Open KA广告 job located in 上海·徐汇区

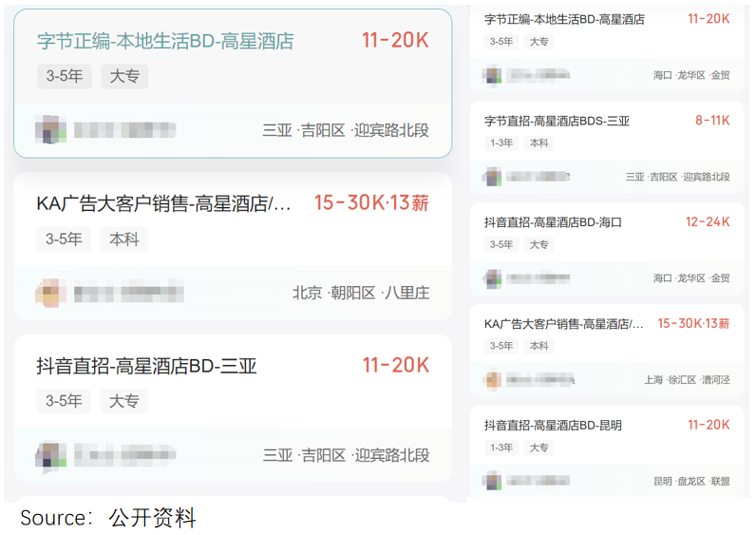click(x=563, y=324)
